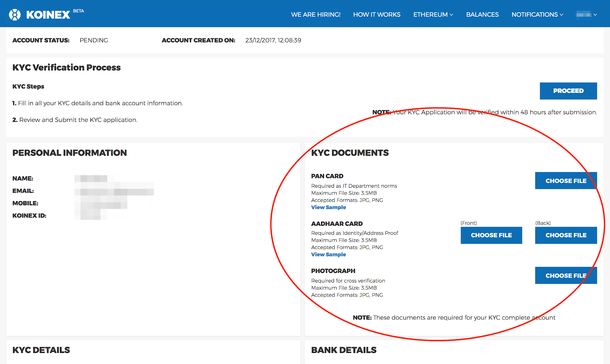The width and height of the screenshot is (610, 364).
Task: Click the PERSONAL INFORMATION heading
Action: pos(69,153)
